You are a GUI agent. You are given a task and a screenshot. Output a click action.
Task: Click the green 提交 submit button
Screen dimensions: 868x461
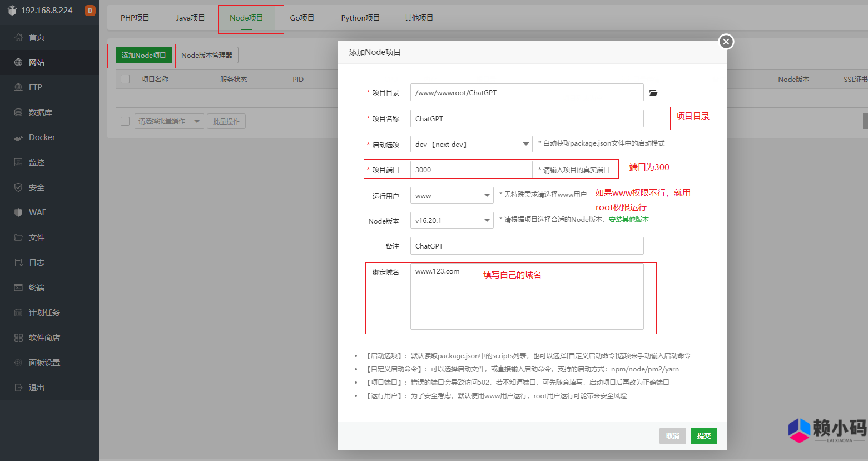click(703, 436)
